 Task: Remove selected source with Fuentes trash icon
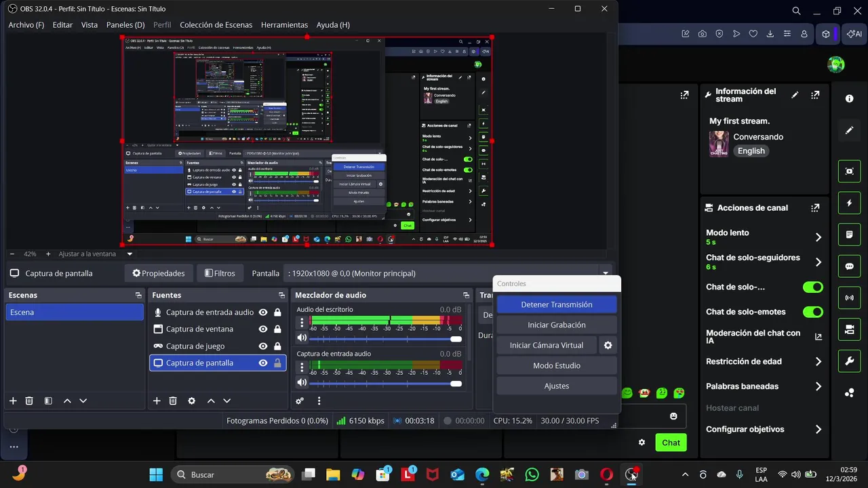click(x=173, y=401)
